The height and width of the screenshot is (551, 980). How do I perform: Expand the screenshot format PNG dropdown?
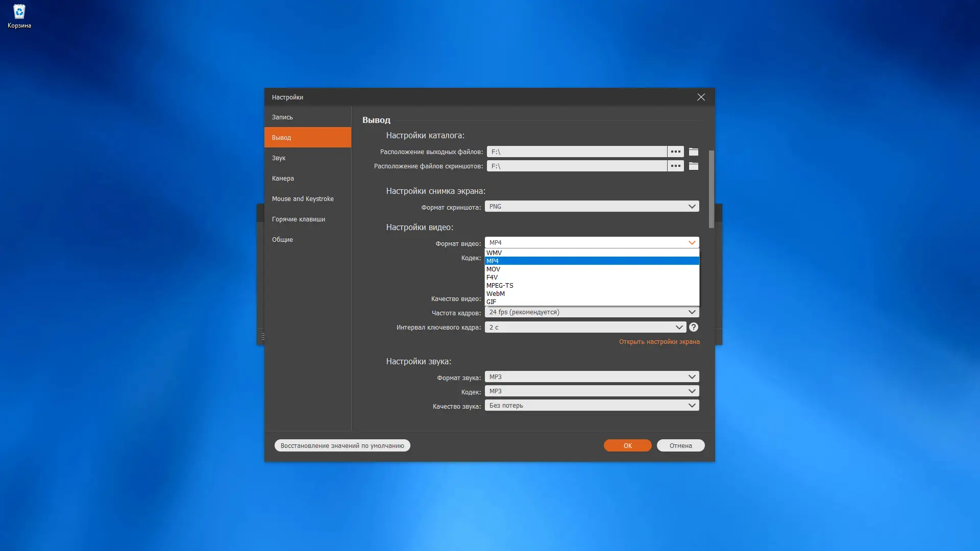pyautogui.click(x=592, y=207)
